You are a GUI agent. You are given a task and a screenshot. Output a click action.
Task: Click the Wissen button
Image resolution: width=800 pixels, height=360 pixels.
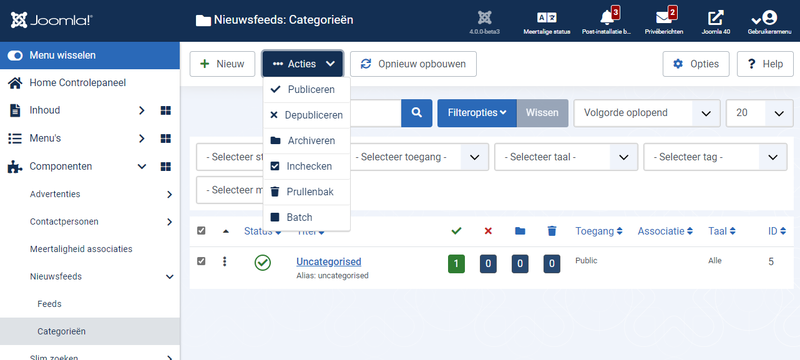pos(542,113)
